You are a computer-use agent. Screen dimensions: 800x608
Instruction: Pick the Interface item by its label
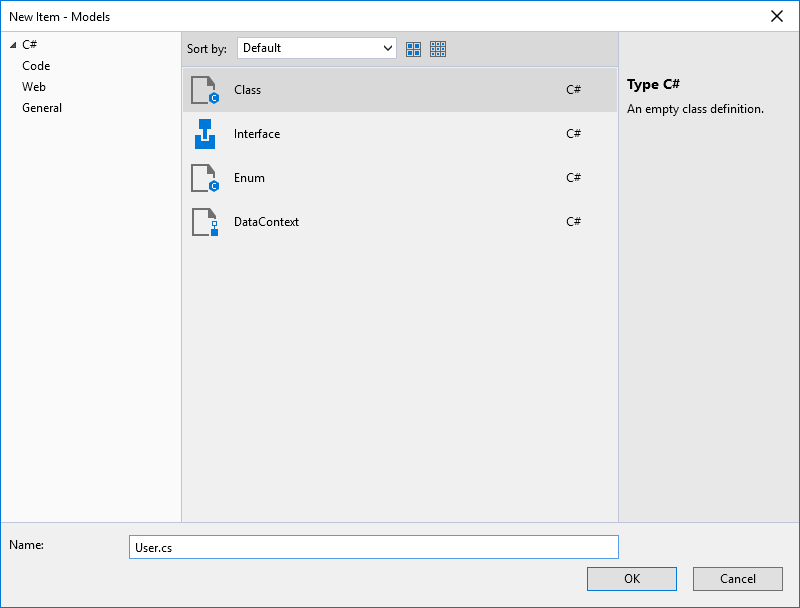[257, 134]
